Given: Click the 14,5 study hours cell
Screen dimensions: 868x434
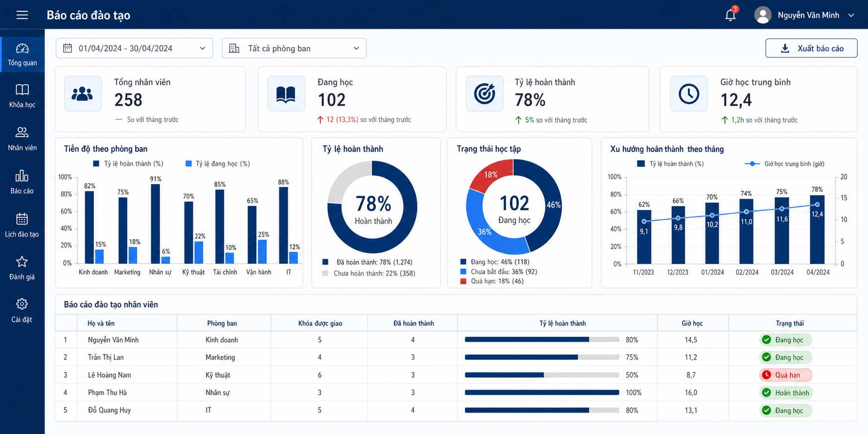Looking at the screenshot, I should pos(691,340).
